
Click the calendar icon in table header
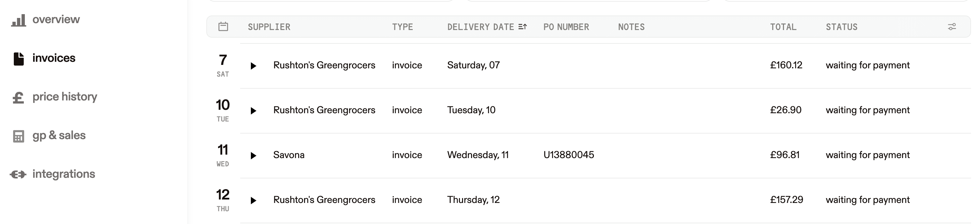tap(223, 27)
